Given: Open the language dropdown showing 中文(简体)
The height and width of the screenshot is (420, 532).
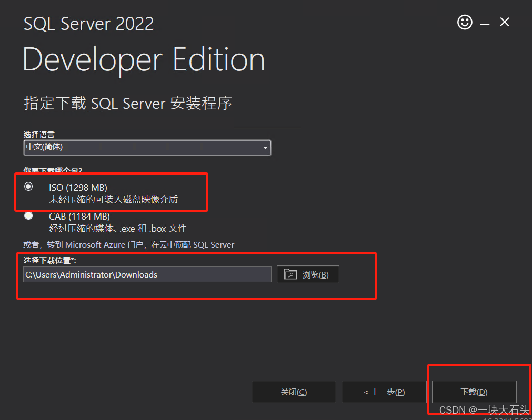Looking at the screenshot, I should 147,148.
